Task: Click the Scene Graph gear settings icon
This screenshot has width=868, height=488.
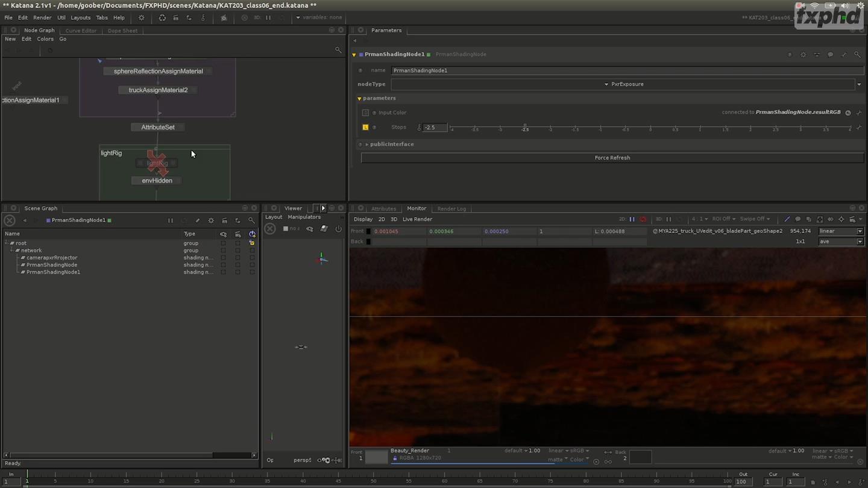Action: pyautogui.click(x=211, y=221)
